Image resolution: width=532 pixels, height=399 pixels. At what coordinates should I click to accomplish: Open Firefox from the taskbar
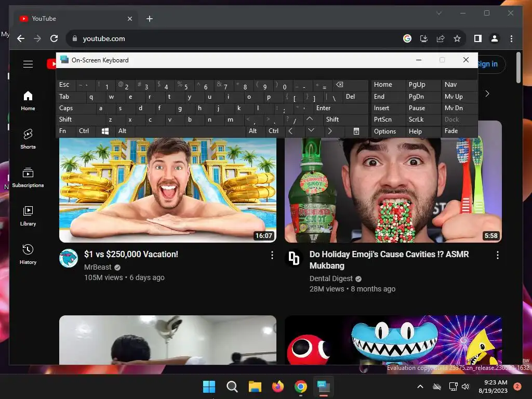pos(277,387)
